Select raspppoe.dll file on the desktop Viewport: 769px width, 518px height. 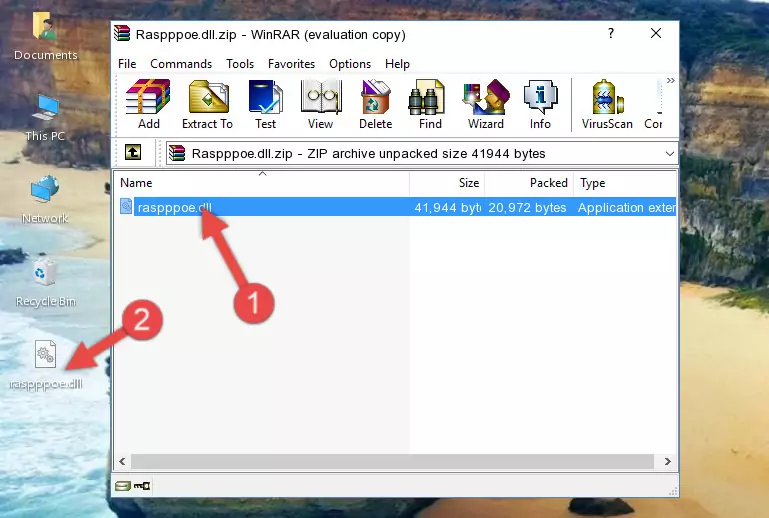click(x=46, y=365)
